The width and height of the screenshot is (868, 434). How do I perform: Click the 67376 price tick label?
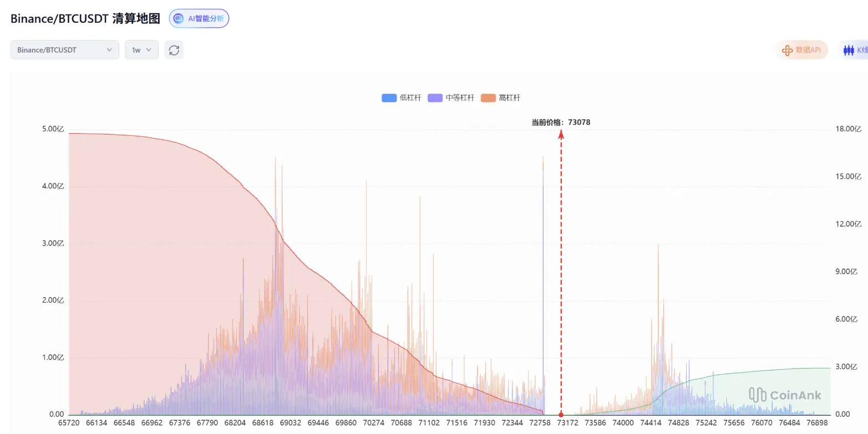(180, 423)
